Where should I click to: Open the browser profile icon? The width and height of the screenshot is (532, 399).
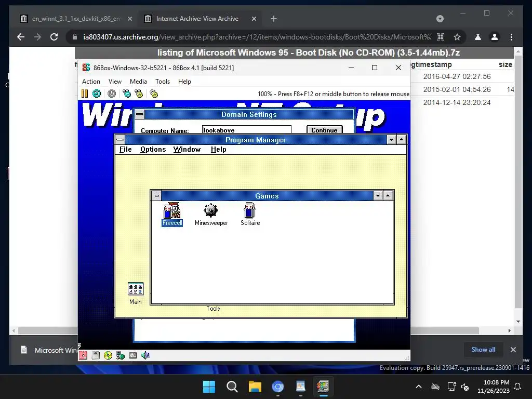(495, 37)
